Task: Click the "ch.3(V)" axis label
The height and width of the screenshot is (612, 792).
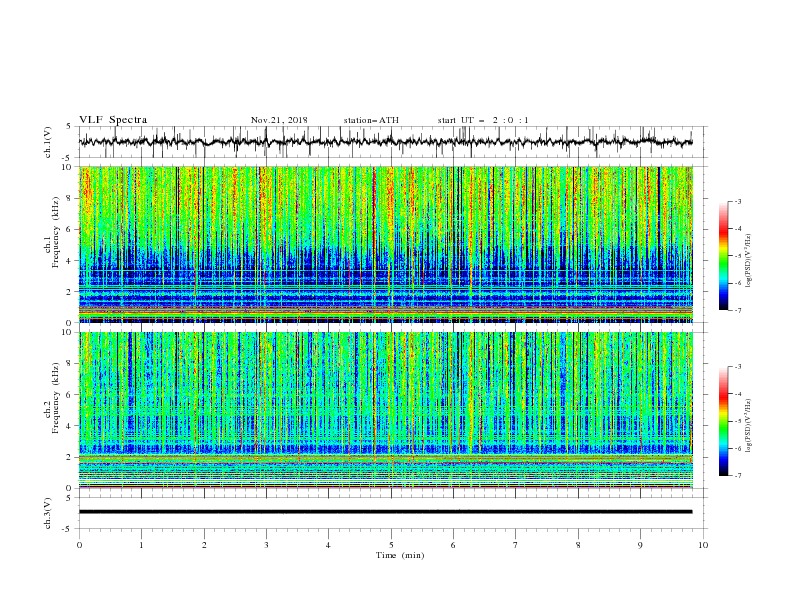Action: [48, 513]
